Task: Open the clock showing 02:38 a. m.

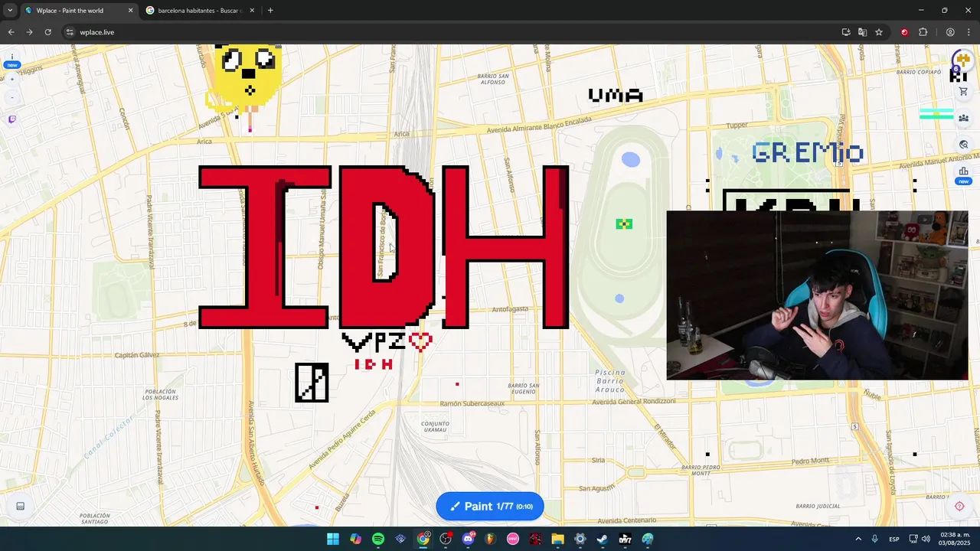Action: click(954, 539)
